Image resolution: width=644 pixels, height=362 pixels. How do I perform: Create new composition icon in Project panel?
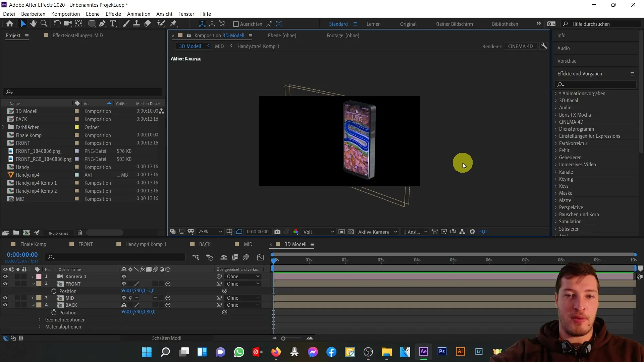pos(26,233)
